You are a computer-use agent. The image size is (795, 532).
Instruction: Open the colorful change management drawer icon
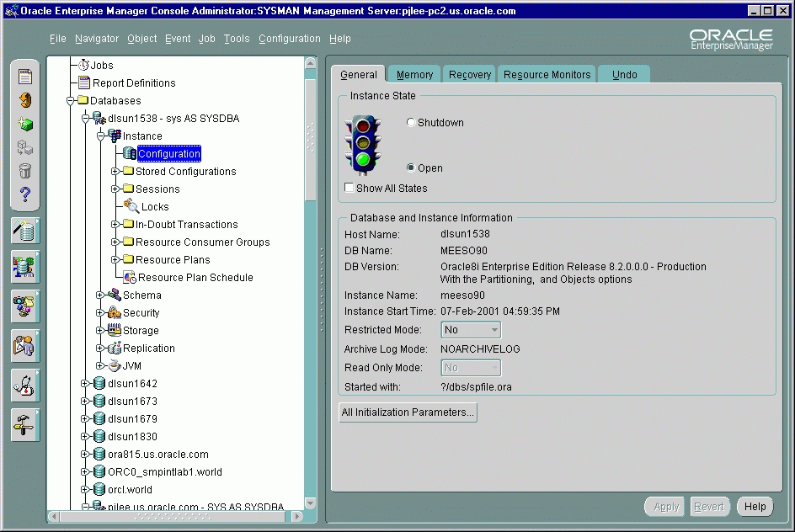[x=25, y=306]
